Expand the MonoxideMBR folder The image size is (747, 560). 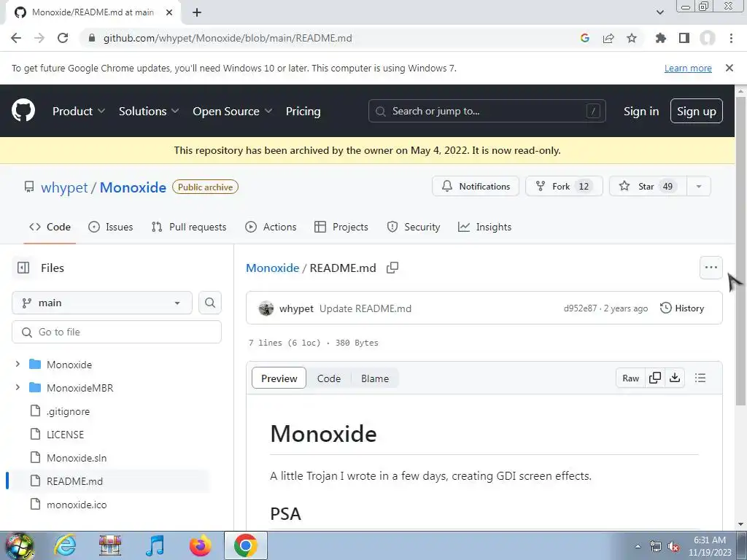click(18, 388)
